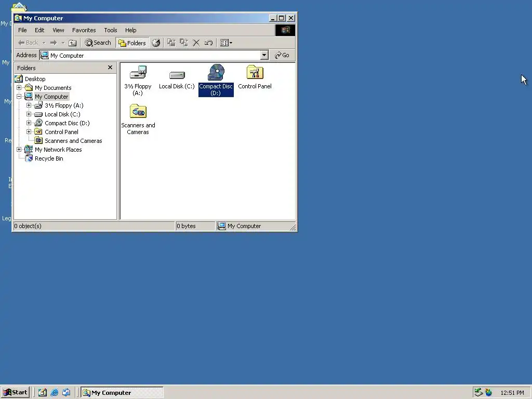
Task: Close the Folders pane
Action: [x=110, y=68]
